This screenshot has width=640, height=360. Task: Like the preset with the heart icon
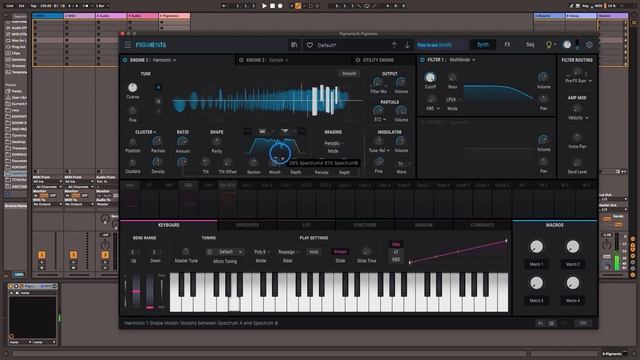(310, 45)
